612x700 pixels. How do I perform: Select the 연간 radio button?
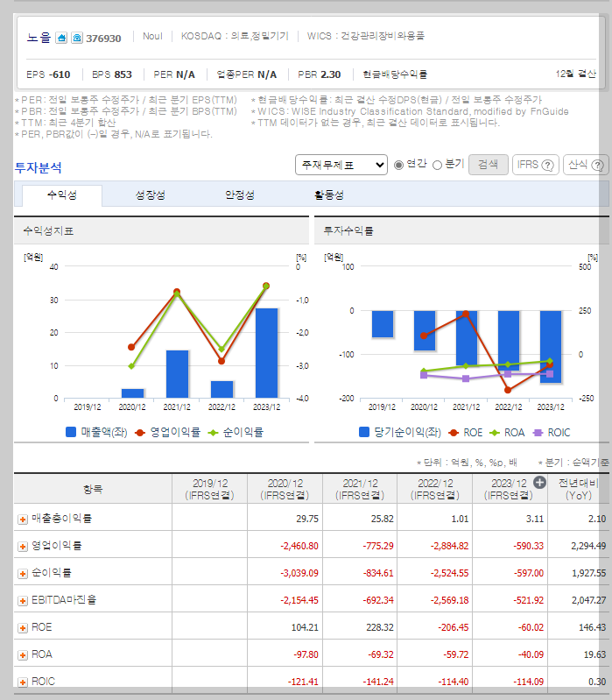398,166
